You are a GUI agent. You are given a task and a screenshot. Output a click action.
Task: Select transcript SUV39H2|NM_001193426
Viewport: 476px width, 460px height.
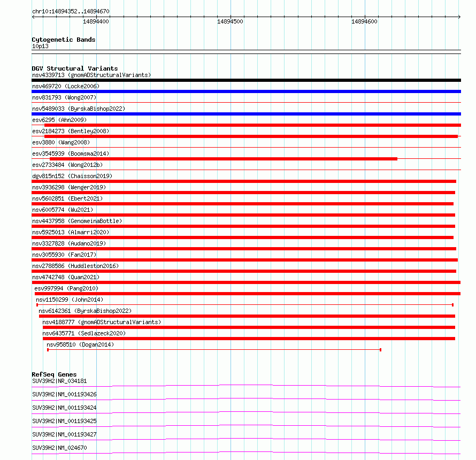click(x=64, y=394)
